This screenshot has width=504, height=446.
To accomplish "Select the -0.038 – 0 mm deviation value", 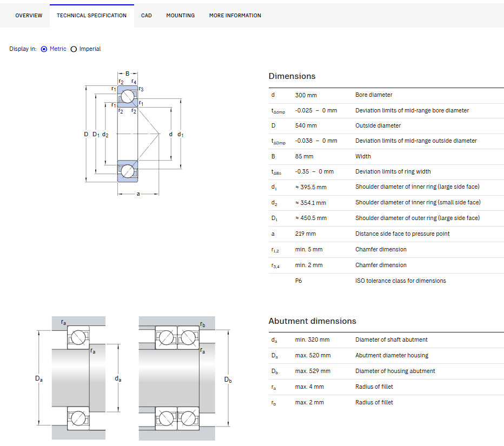I will coord(316,141).
